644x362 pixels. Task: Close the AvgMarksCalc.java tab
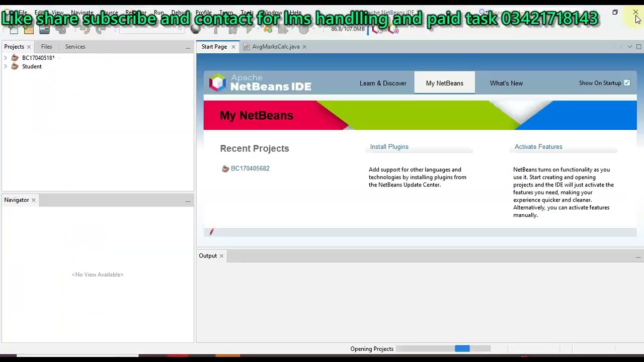tap(304, 47)
